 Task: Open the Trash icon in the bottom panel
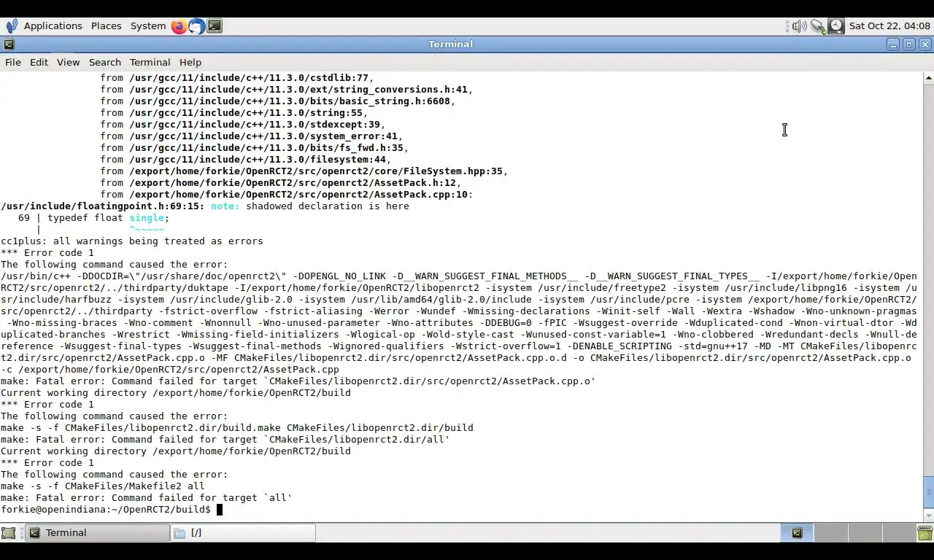tap(925, 533)
